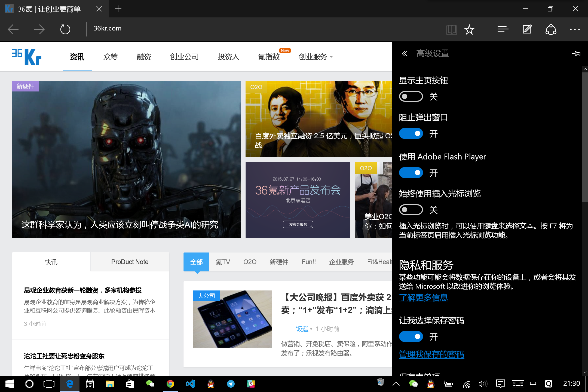Viewport: 588px width, 392px height.
Task: Go forward to next page
Action: click(39, 29)
